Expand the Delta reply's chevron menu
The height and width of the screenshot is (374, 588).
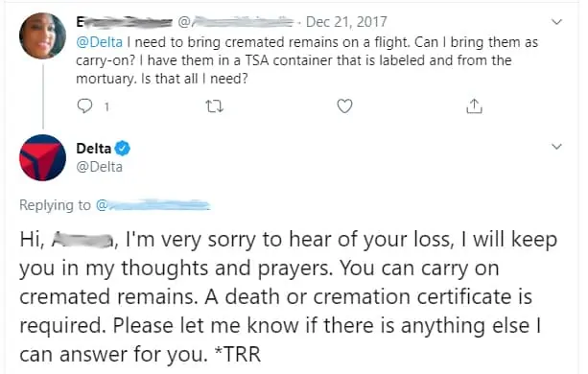(557, 146)
